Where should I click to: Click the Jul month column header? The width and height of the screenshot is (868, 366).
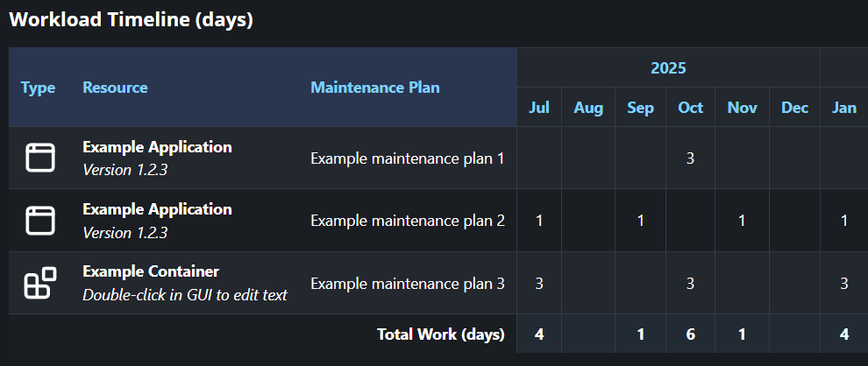click(539, 107)
